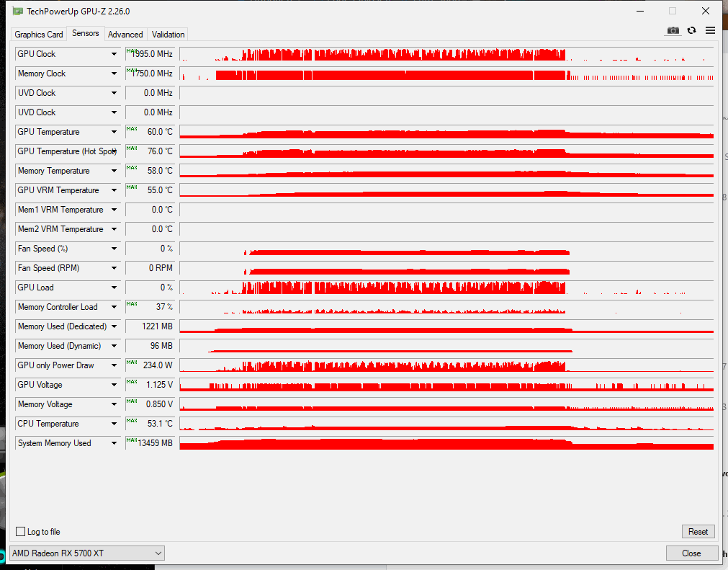Select the Sensors tab
The height and width of the screenshot is (570, 728).
coord(86,33)
